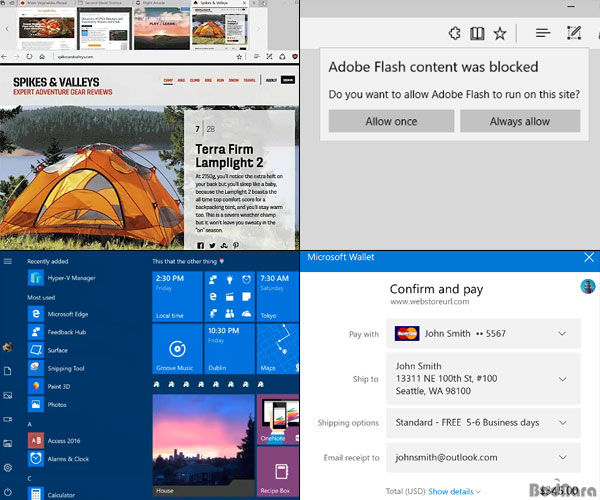Image resolution: width=600 pixels, height=500 pixels.
Task: Click favorites star beside spikesandvalleys address bar
Action: [239, 57]
